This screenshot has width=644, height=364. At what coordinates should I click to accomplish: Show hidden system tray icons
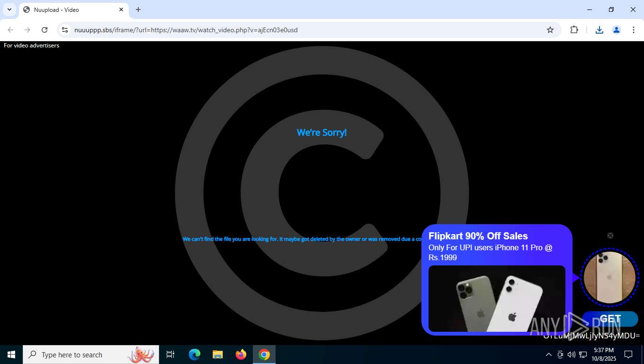[548, 355]
